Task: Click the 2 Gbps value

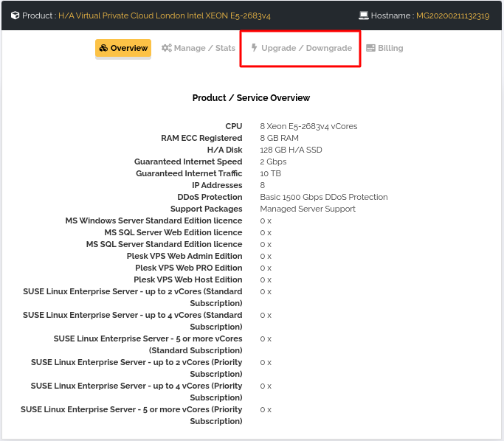Action: point(273,162)
